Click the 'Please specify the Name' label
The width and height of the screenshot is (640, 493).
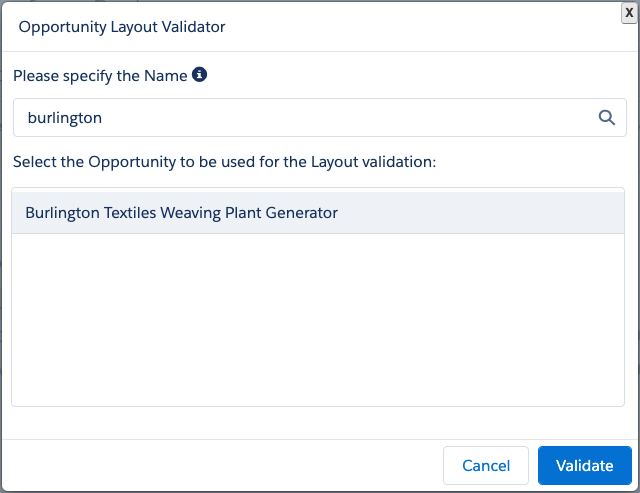click(100, 76)
